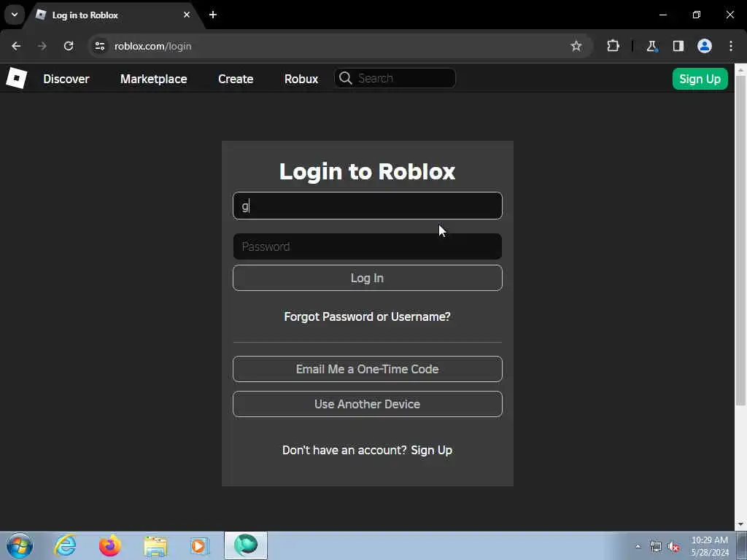Click the active browser taskbar icon
This screenshot has height=560, width=747.
pos(246,545)
